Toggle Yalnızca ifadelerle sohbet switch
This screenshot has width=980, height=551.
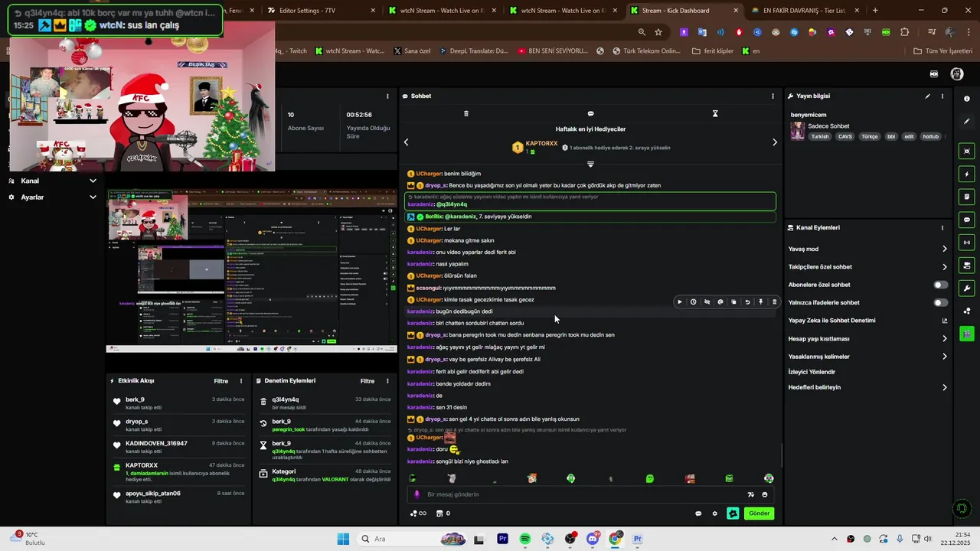941,302
